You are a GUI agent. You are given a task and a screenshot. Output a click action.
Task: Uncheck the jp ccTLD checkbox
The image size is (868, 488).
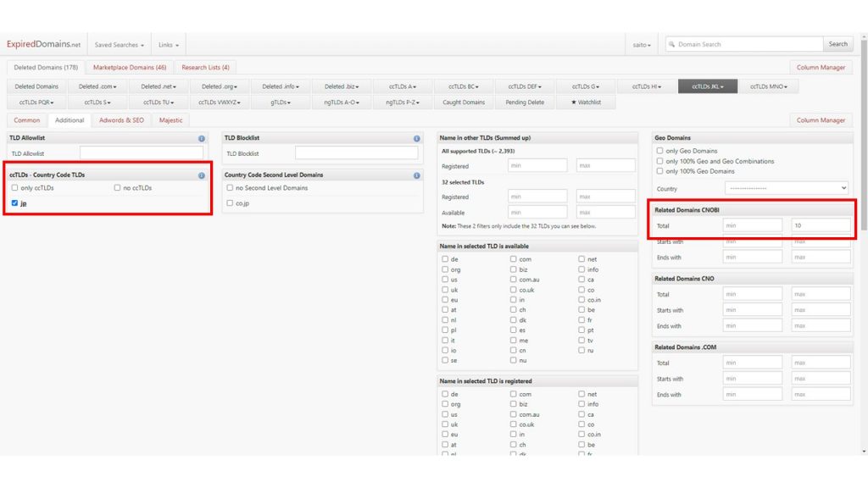(x=15, y=203)
